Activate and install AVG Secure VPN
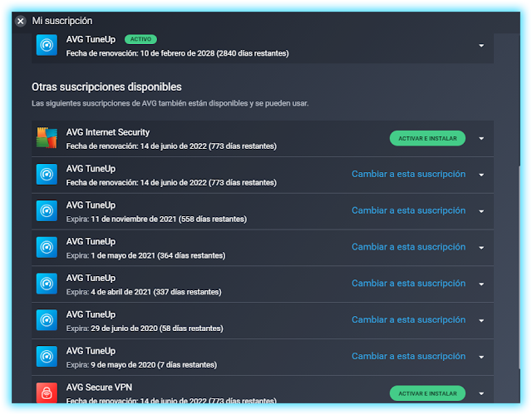This screenshot has height=415, width=532. 427,393
